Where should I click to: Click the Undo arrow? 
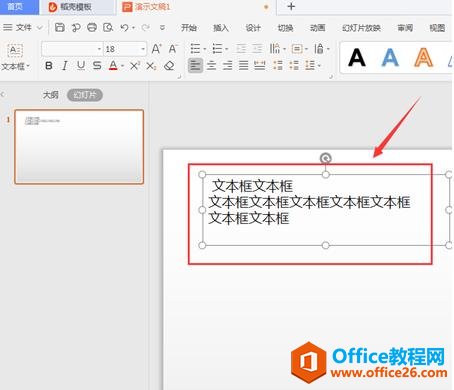tap(124, 27)
